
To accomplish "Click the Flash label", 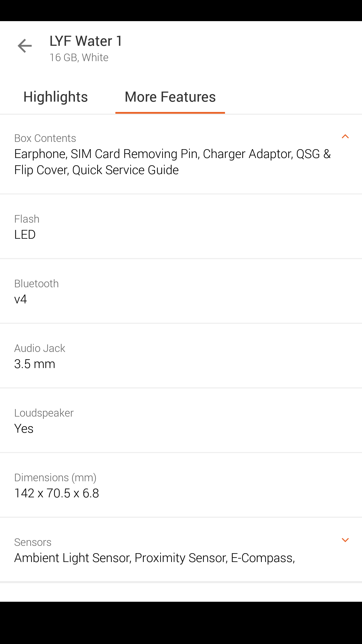I will click(x=27, y=219).
